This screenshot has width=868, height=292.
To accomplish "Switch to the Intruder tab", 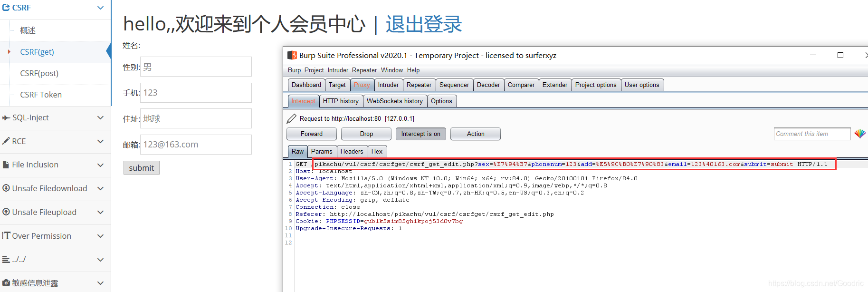I will click(x=389, y=85).
